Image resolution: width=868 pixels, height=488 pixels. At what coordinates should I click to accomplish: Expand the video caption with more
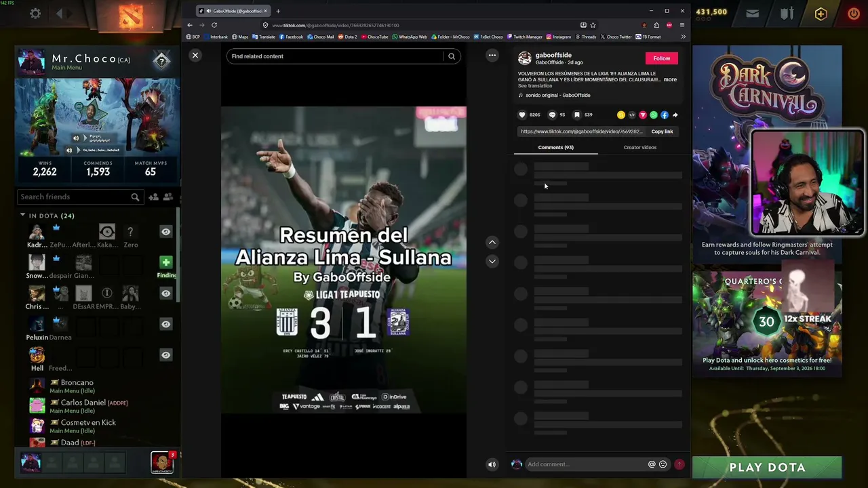click(x=670, y=79)
